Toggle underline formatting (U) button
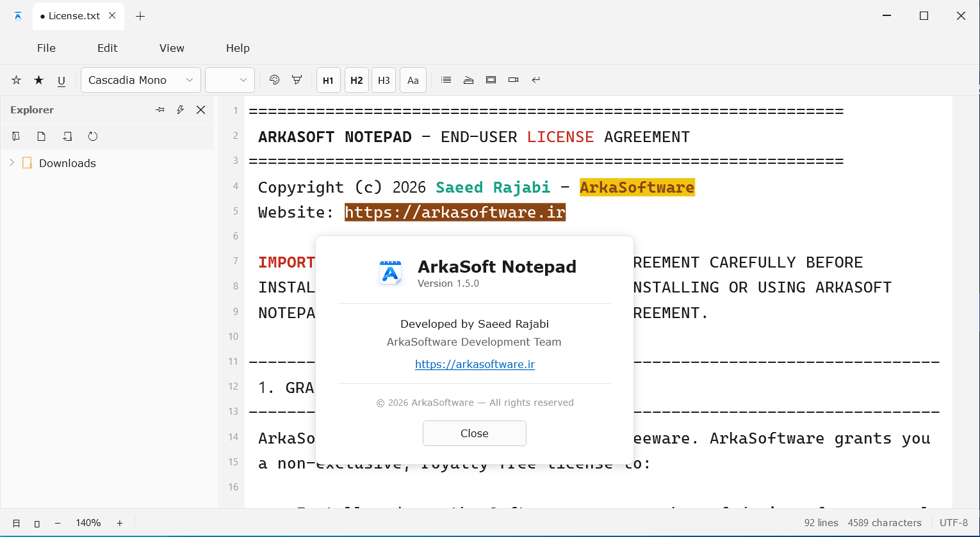The height and width of the screenshot is (537, 980). click(61, 81)
